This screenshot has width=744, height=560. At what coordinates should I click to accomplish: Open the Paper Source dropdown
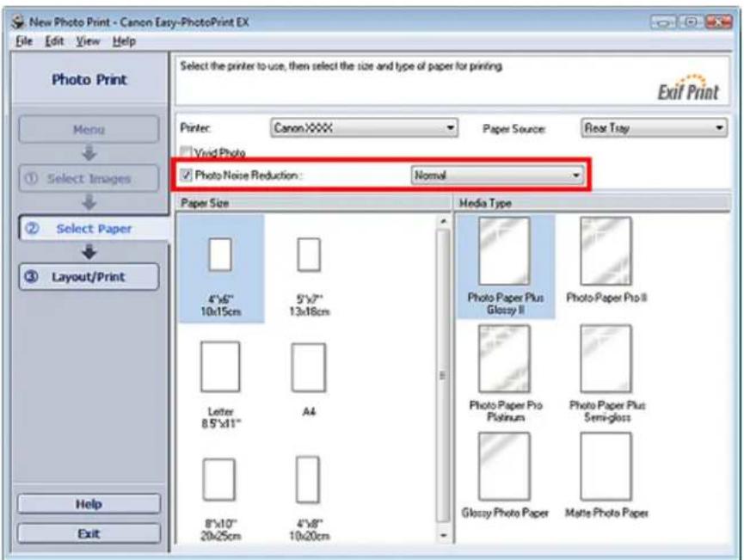point(654,127)
